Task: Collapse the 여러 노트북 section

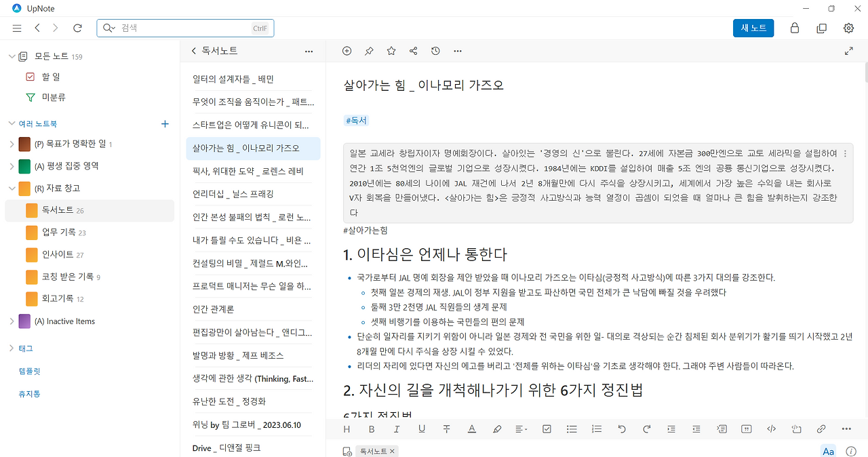Action: 11,124
